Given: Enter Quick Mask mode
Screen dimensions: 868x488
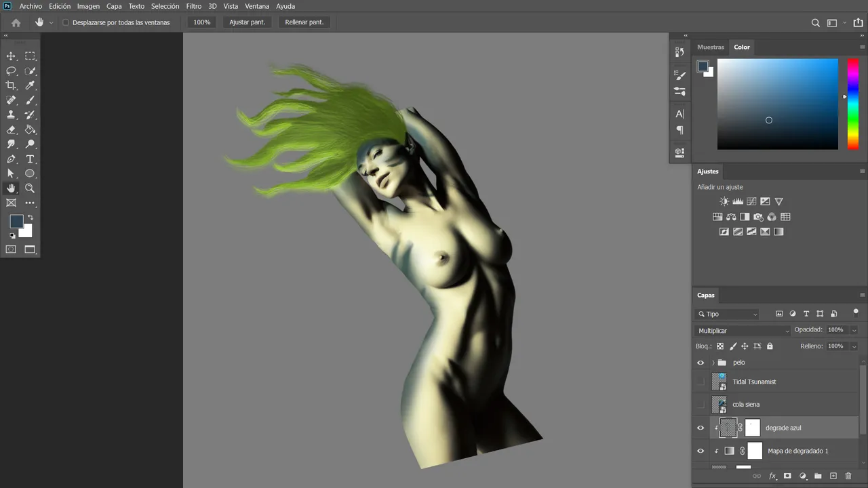Looking at the screenshot, I should click(11, 249).
